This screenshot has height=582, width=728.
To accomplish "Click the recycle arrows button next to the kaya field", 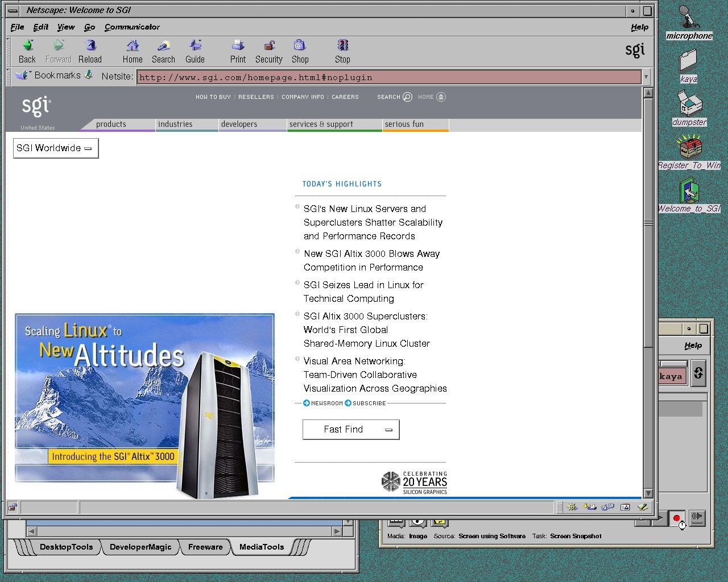I will pyautogui.click(x=698, y=373).
